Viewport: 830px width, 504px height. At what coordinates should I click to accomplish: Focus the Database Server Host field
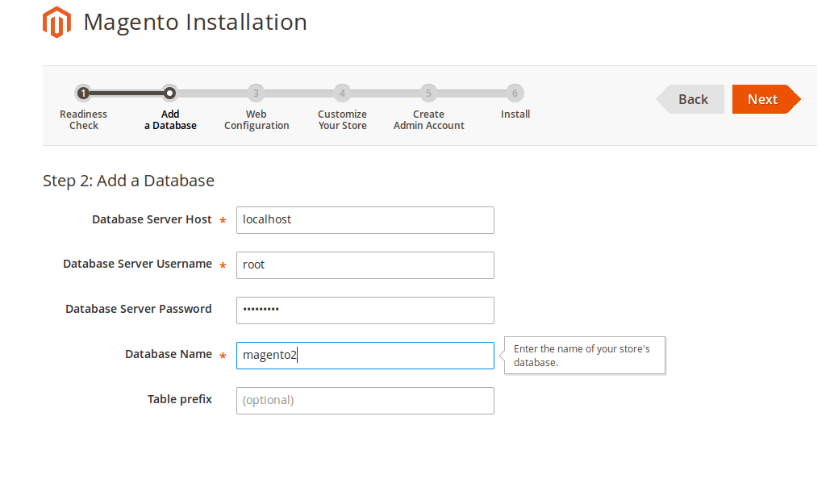(x=365, y=220)
